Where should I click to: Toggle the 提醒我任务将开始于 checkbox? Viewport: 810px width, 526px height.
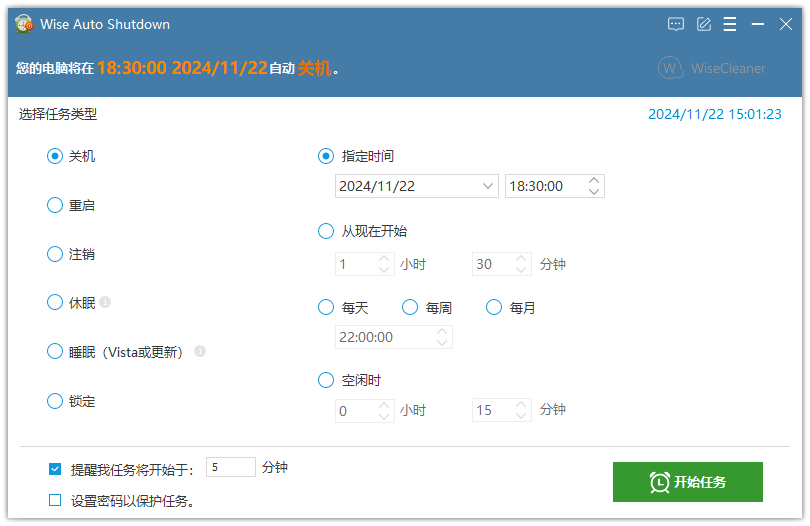(55, 469)
